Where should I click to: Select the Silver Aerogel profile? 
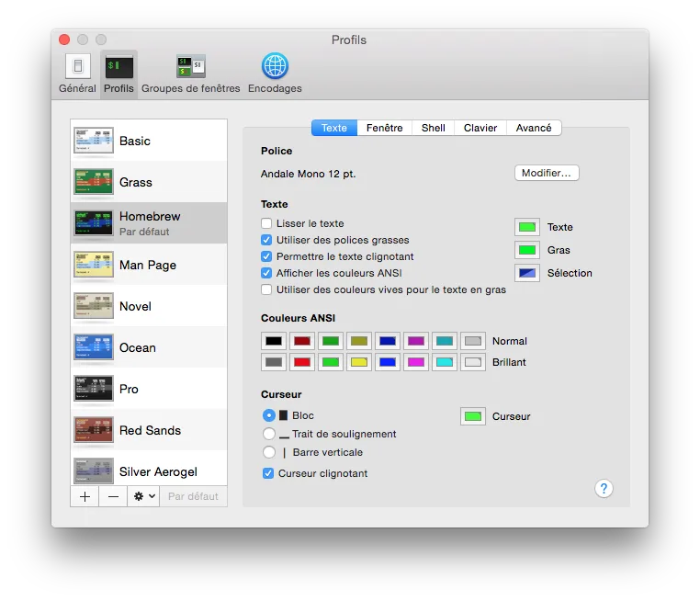pyautogui.click(x=149, y=469)
